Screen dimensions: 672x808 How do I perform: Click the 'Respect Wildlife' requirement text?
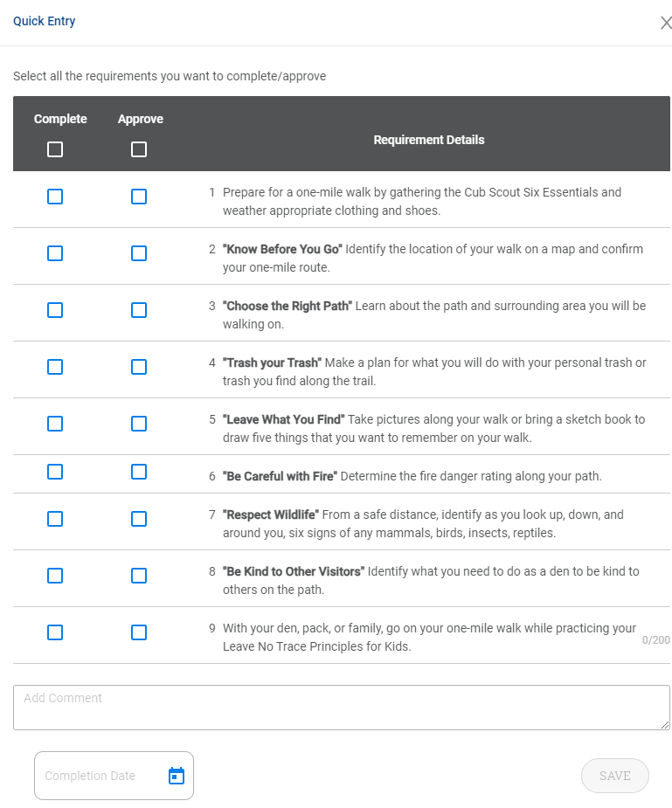click(423, 523)
